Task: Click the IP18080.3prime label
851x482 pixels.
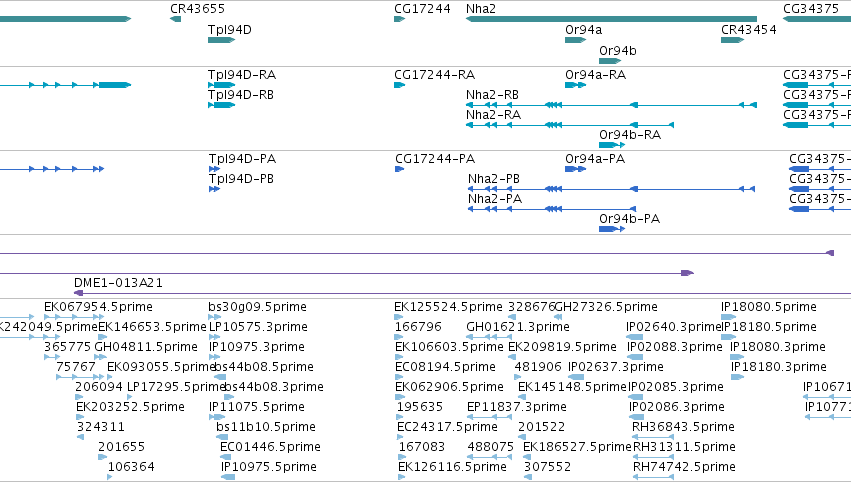Action: (x=778, y=347)
